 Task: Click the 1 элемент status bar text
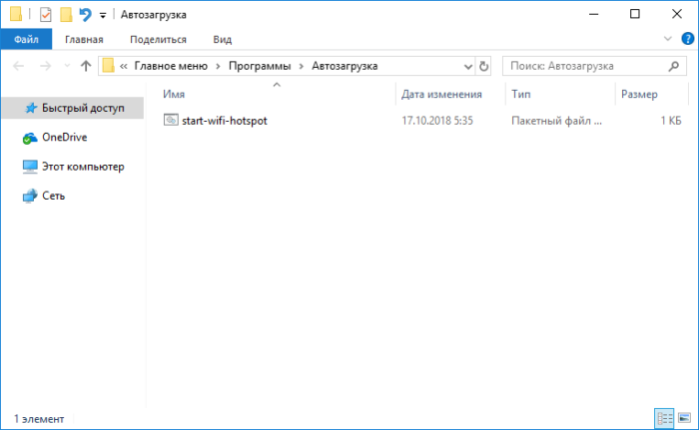point(39,419)
